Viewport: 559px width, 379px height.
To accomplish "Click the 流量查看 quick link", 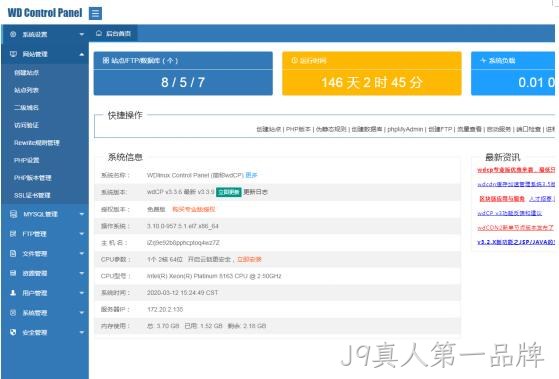I will pyautogui.click(x=469, y=129).
